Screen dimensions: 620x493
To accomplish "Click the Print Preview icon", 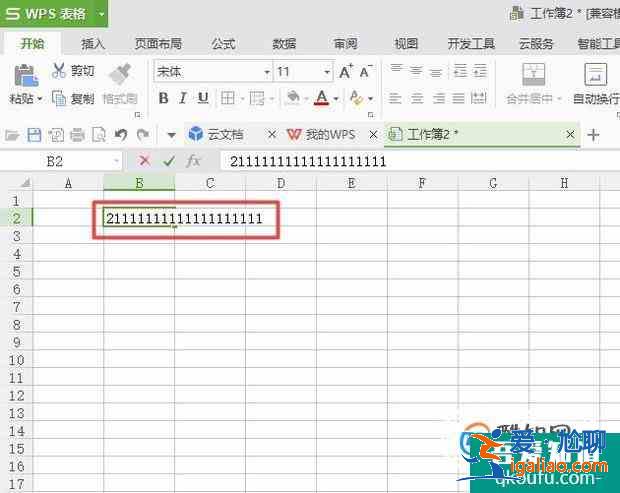I will [98, 135].
